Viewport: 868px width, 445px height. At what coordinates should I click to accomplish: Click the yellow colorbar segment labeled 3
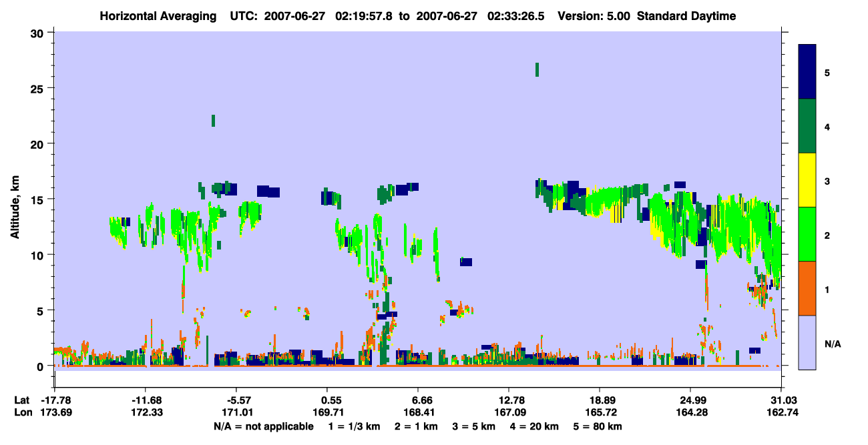[807, 180]
